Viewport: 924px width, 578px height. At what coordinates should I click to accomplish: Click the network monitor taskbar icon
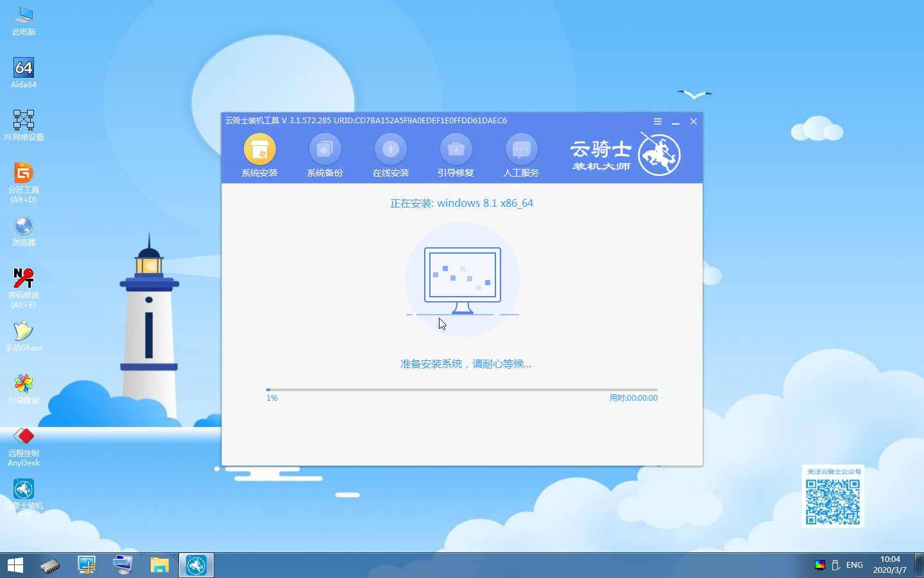pos(87,565)
